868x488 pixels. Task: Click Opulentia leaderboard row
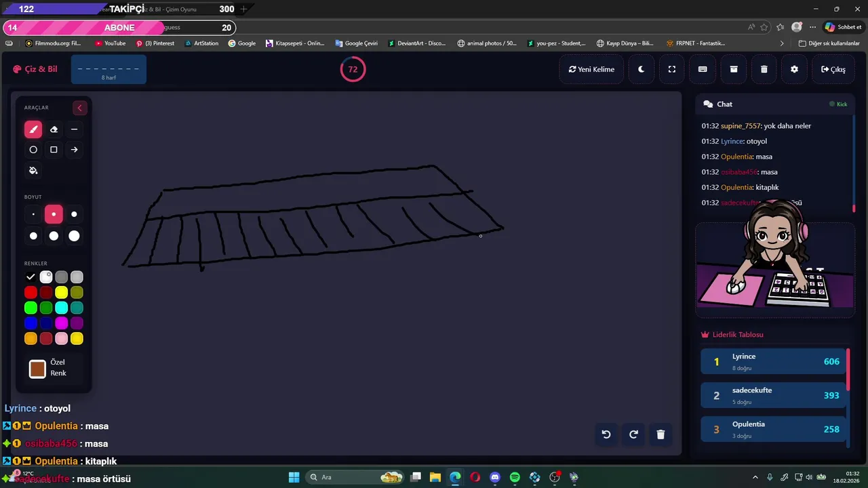774,429
